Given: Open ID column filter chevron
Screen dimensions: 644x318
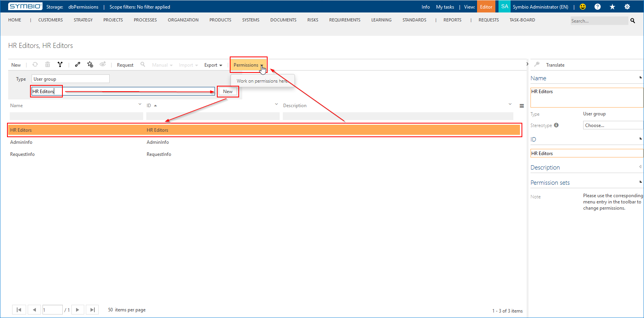Looking at the screenshot, I should pyautogui.click(x=276, y=104).
